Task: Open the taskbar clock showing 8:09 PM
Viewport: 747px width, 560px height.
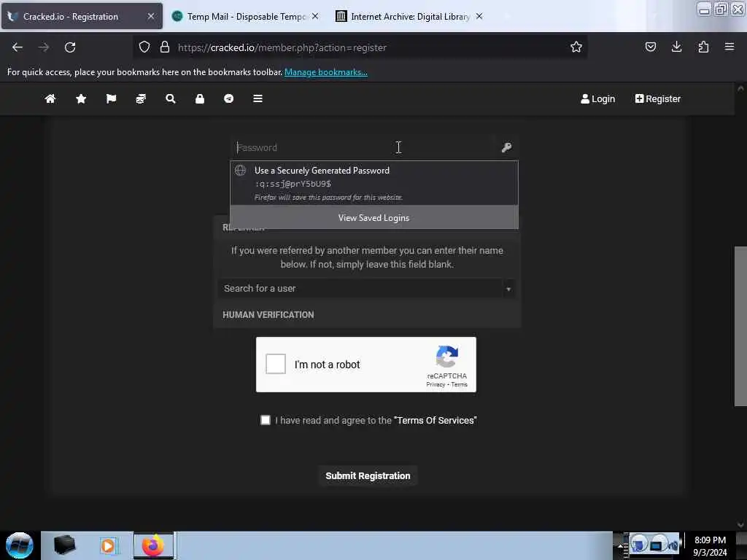Action: (x=710, y=545)
